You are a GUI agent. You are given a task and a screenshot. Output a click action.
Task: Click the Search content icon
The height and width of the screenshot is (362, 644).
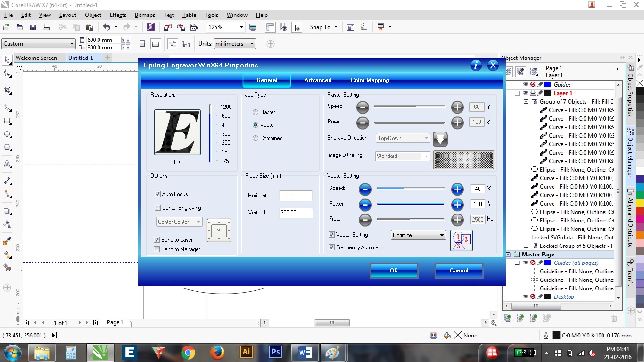click(150, 27)
